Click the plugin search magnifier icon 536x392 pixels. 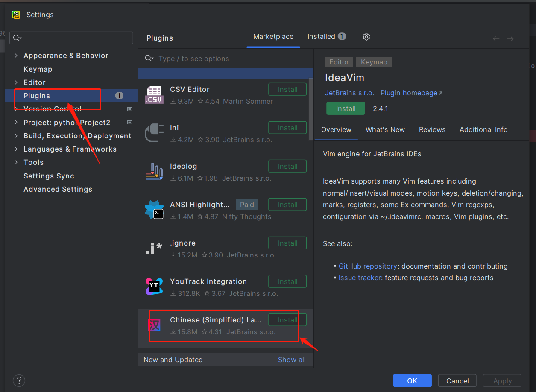coord(149,59)
